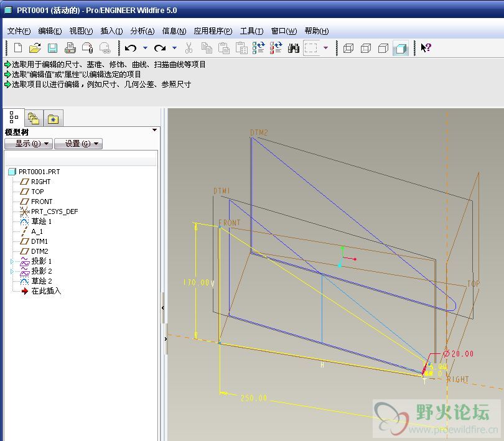Open the 视图(V) menu
The width and height of the screenshot is (504, 441).
click(81, 31)
